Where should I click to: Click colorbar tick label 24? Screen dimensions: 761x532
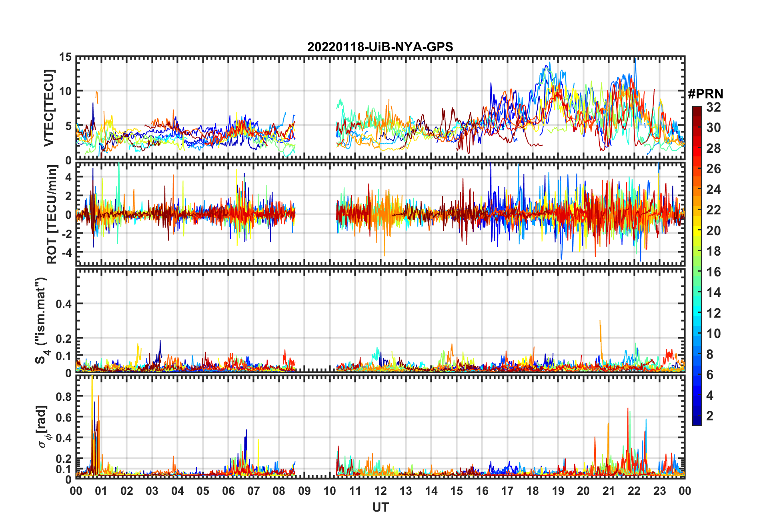click(713, 190)
